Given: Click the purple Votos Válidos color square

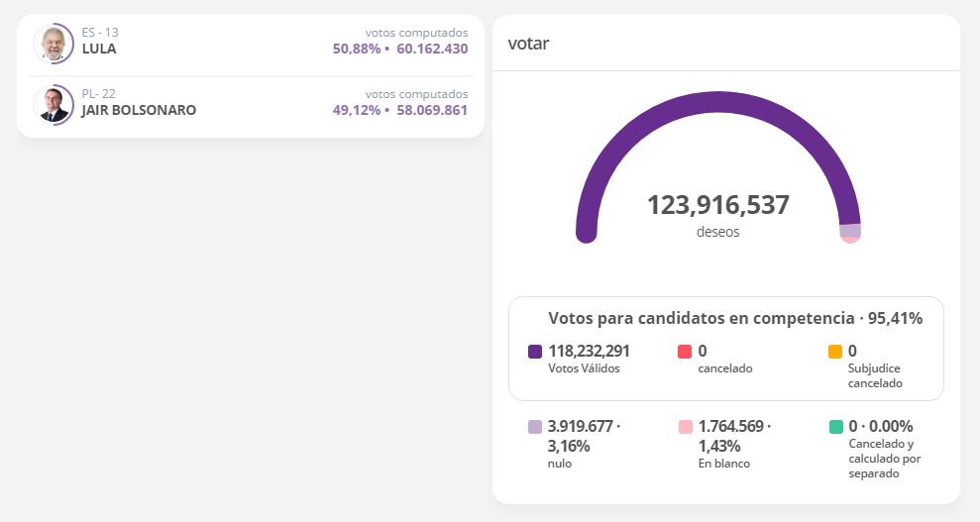Looking at the screenshot, I should 535,352.
